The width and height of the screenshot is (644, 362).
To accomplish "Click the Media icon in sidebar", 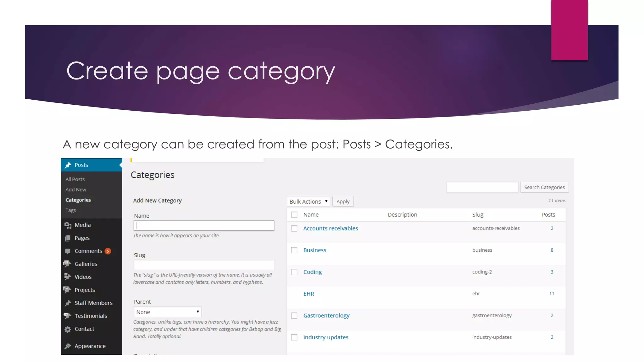I will [x=68, y=225].
